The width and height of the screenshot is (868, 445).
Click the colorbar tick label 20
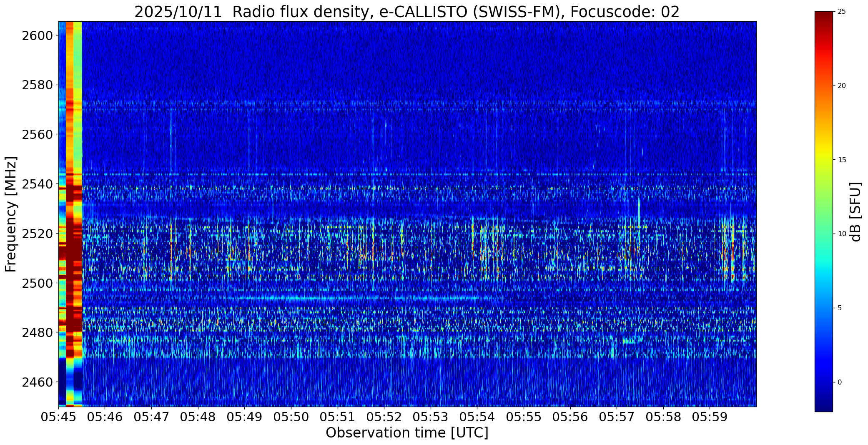842,85
